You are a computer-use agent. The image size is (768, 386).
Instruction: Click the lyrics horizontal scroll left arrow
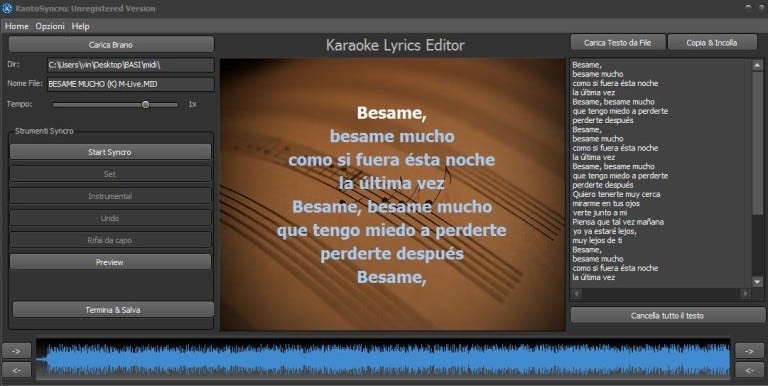pyautogui.click(x=576, y=293)
